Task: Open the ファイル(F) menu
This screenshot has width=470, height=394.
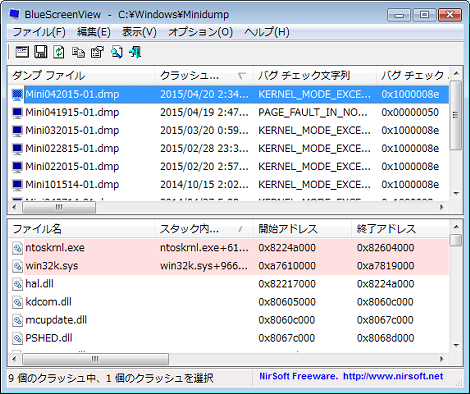Action: point(39,32)
